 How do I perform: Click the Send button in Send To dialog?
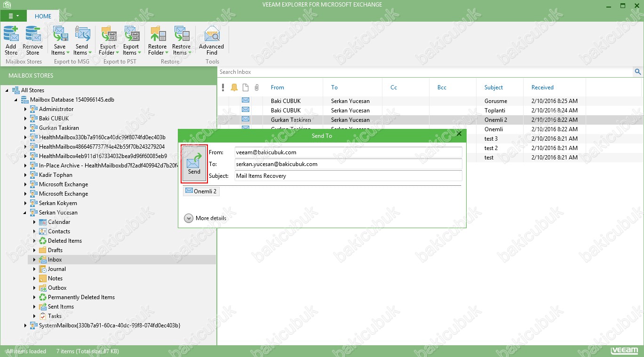pyautogui.click(x=194, y=164)
